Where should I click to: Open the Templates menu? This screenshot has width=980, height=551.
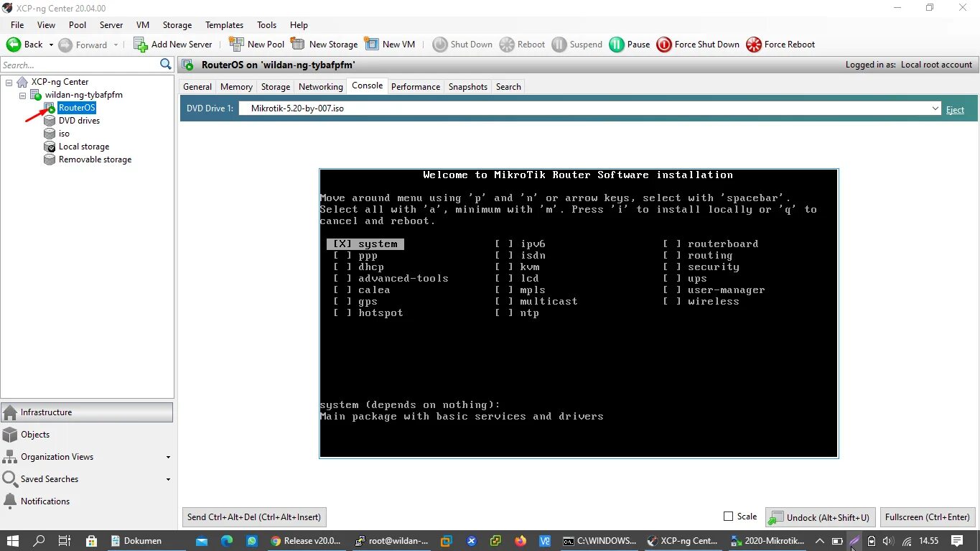pyautogui.click(x=224, y=24)
